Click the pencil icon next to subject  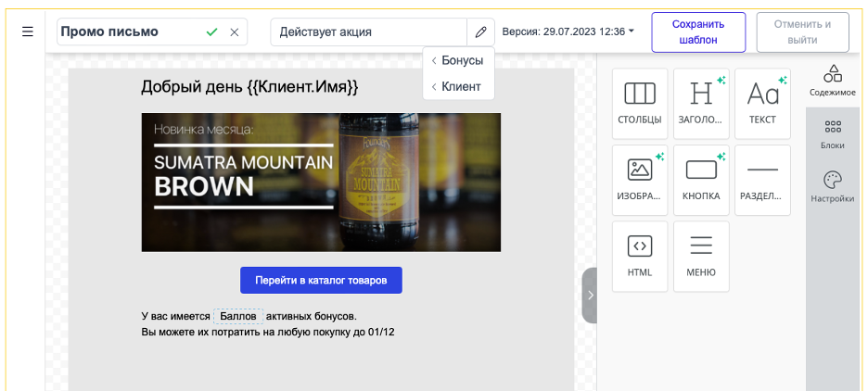pyautogui.click(x=480, y=32)
